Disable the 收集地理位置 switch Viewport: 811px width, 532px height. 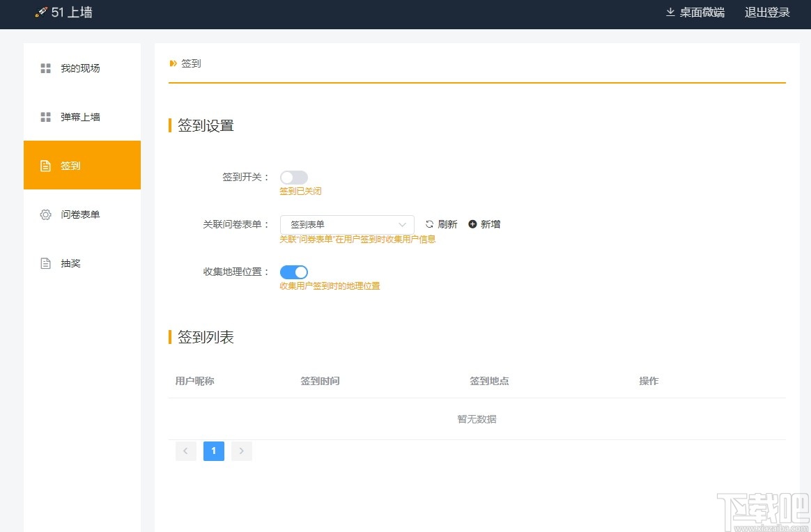(x=293, y=272)
